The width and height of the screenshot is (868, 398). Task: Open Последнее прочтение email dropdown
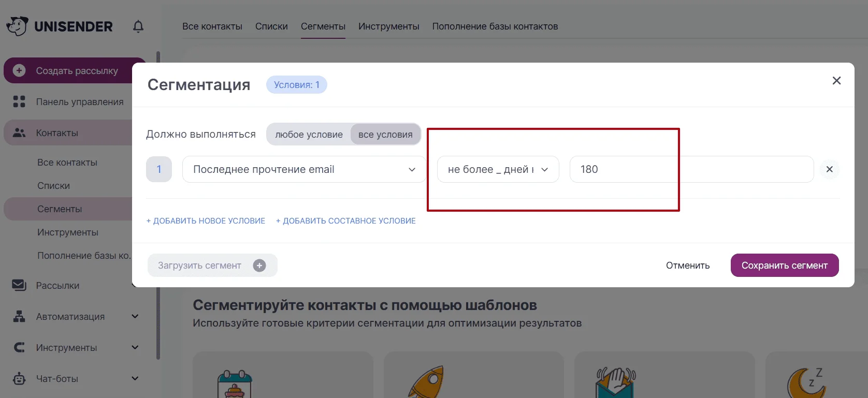coord(304,169)
